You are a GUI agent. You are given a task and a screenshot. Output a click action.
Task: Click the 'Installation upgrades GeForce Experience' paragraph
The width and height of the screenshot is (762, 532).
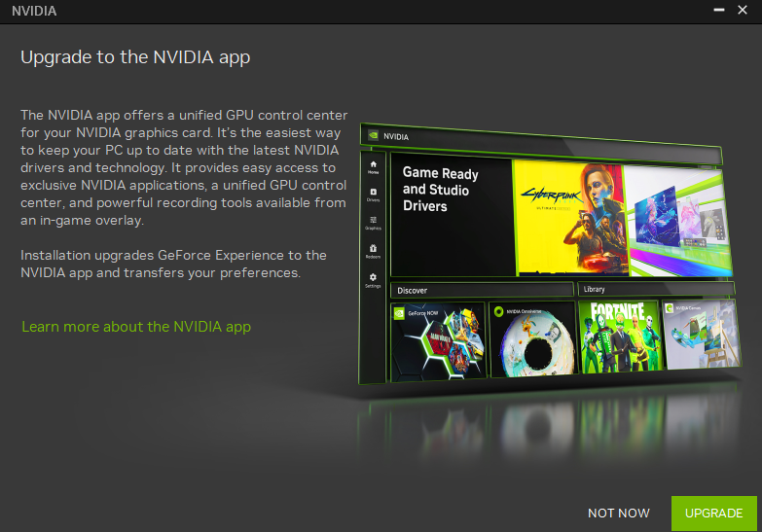coord(173,264)
